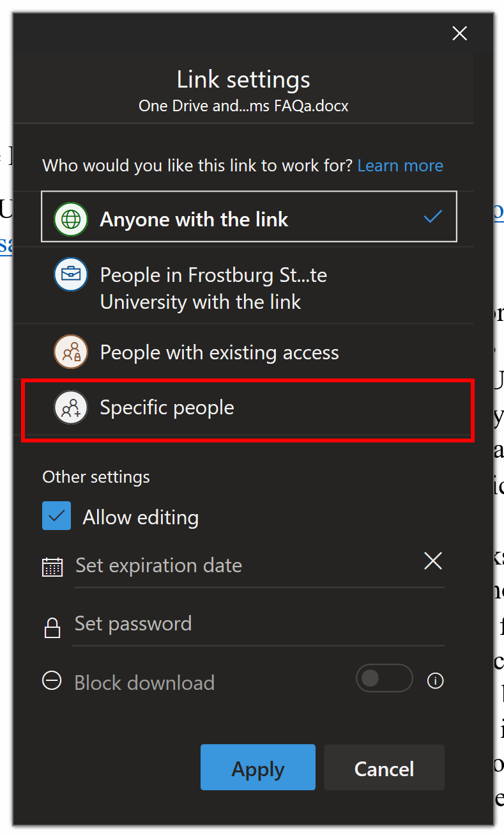This screenshot has height=835, width=504.
Task: Clear the expiration date with the X
Action: 433,561
